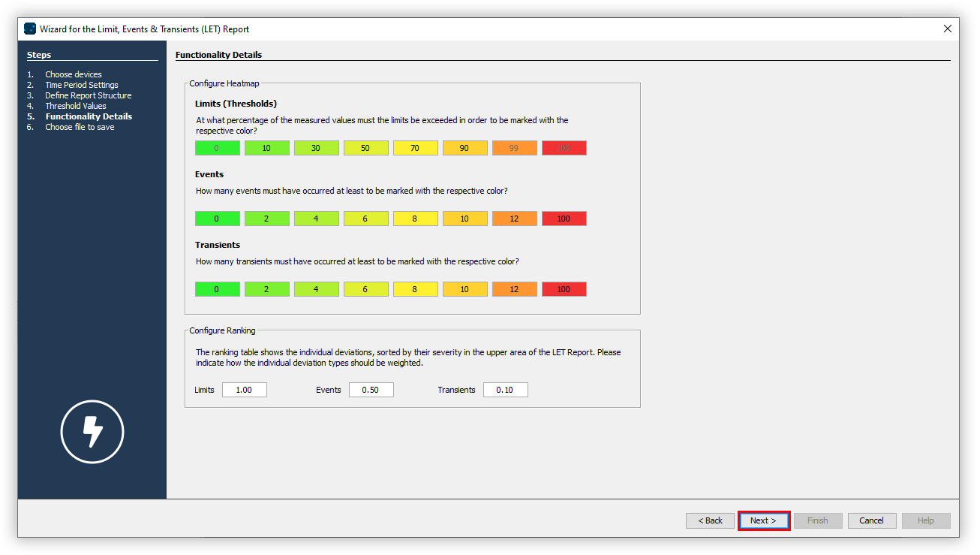Select 'Threshold Values' step in sidebar
The width and height of the screenshot is (980, 555).
(x=75, y=106)
